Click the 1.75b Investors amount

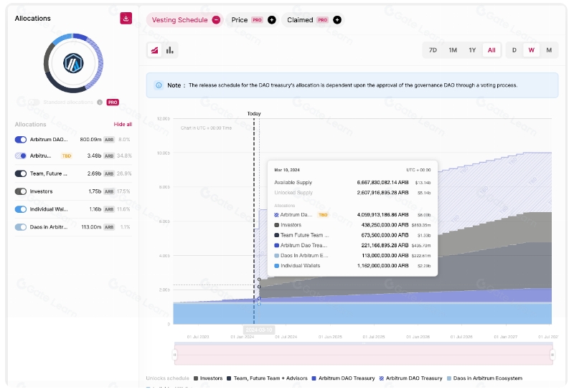tap(95, 191)
